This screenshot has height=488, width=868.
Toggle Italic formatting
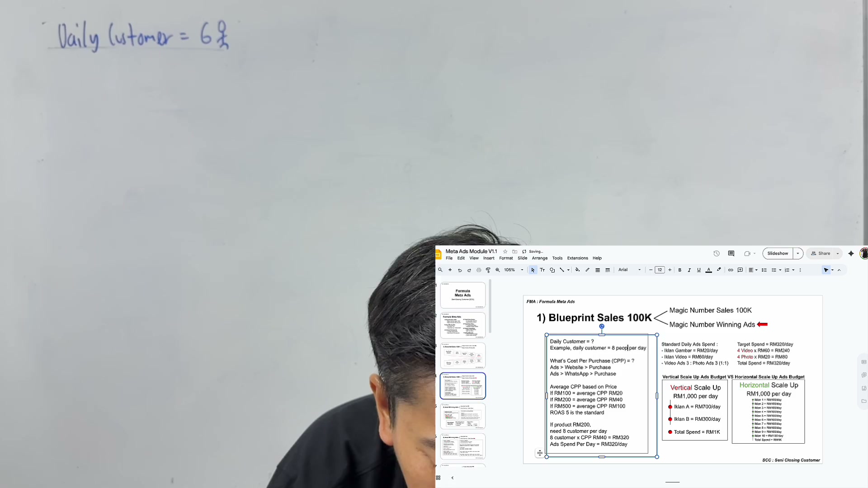click(x=689, y=270)
